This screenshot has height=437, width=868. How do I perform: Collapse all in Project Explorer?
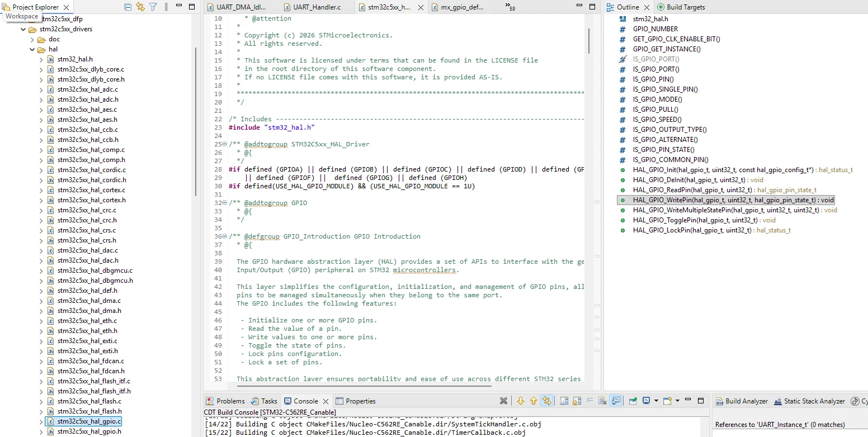coord(128,7)
